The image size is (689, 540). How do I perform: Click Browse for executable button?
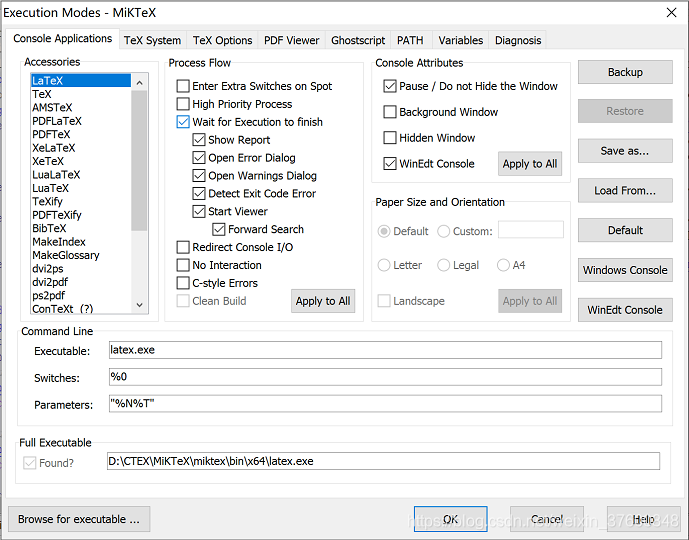coord(79,519)
